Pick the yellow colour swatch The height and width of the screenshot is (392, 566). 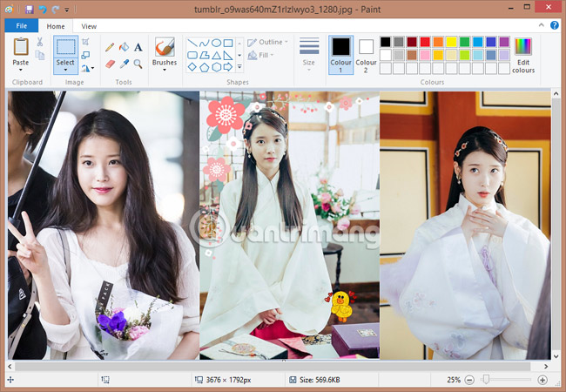coord(451,42)
